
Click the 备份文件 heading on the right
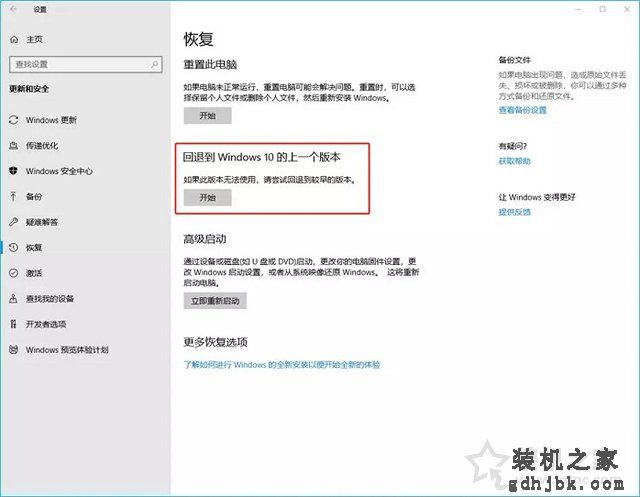[x=514, y=60]
